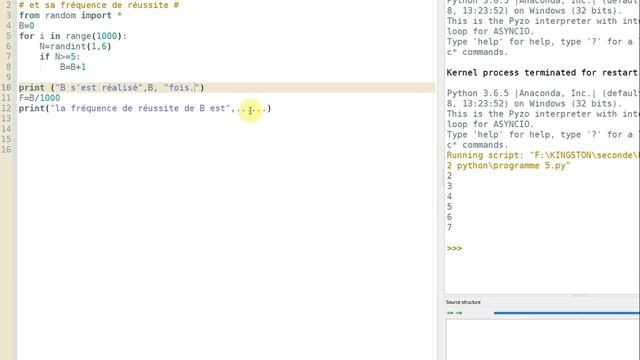This screenshot has width=640, height=360.
Task: Click output value '2' in the shell
Action: click(x=449, y=176)
